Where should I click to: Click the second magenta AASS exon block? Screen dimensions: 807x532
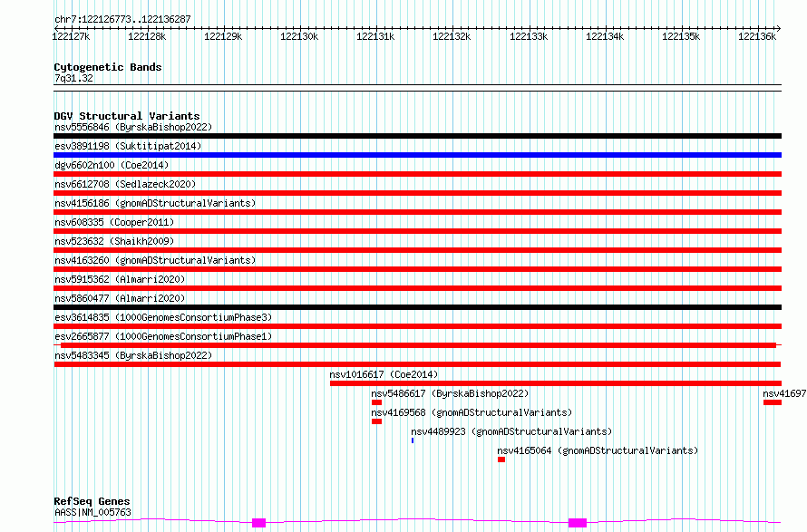(x=578, y=523)
